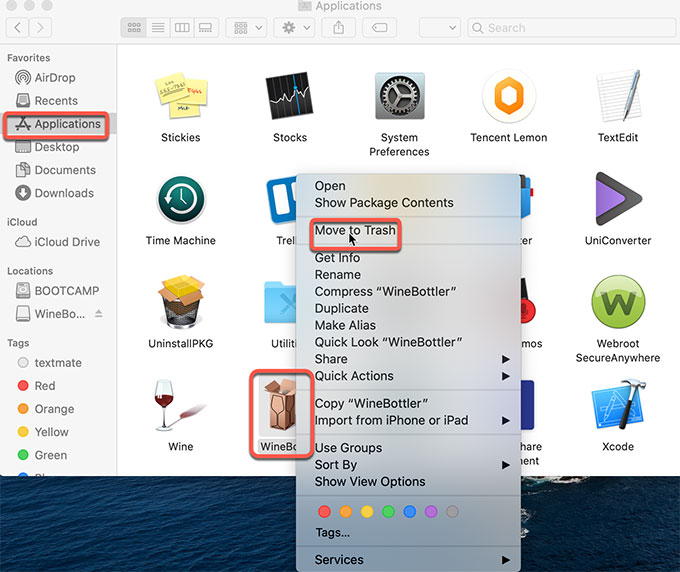Expand the Sort By submenu
Viewport: 680px width, 572px height.
pos(409,465)
